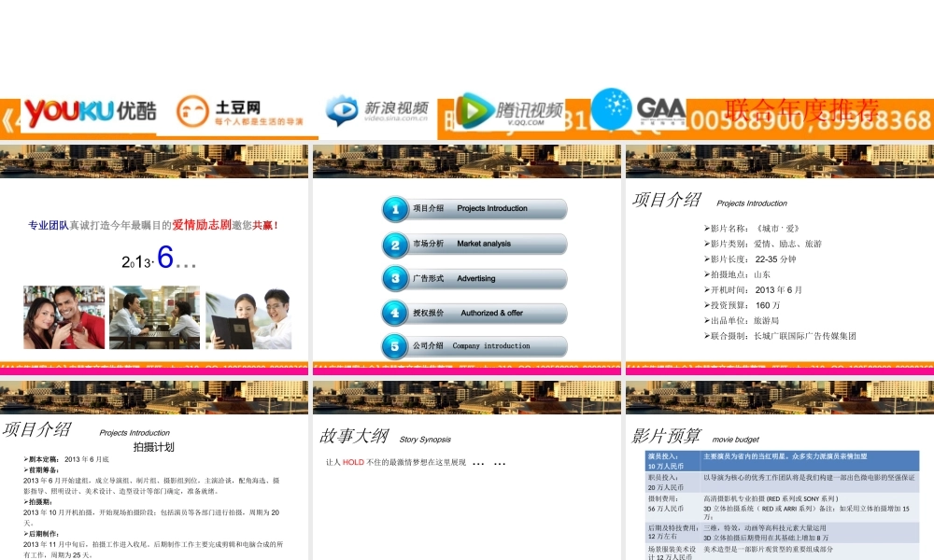Click the 拍摄地点: 山东 line
This screenshot has width=934, height=560.
(737, 274)
